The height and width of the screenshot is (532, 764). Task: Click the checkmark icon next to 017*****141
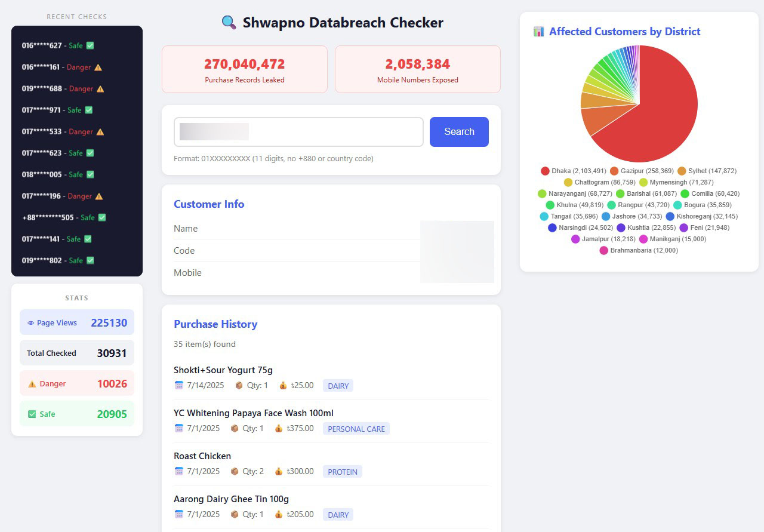(88, 239)
